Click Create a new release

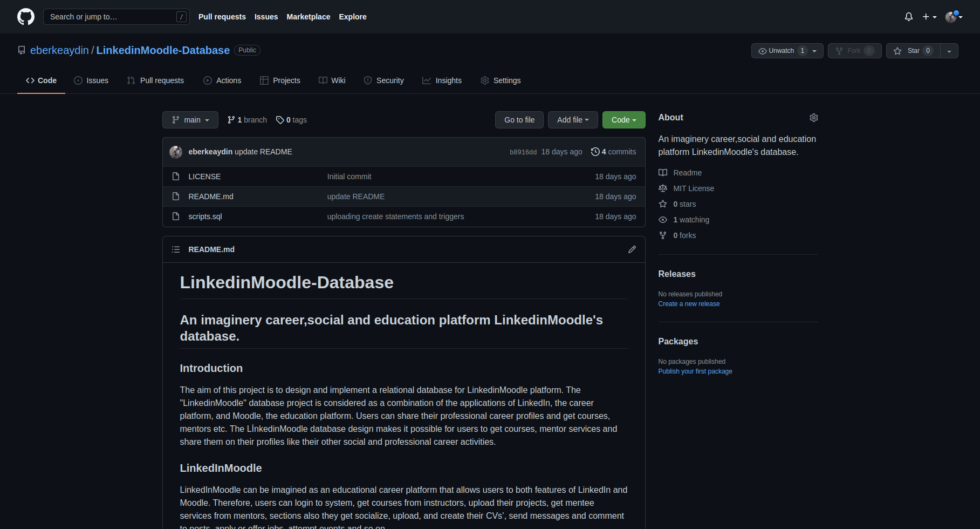tap(689, 304)
